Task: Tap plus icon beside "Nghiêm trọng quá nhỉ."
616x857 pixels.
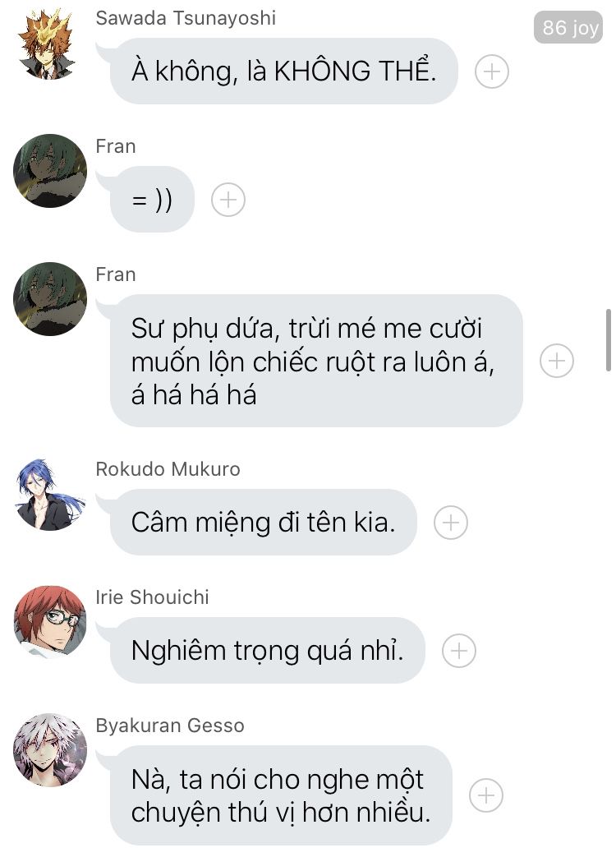Action: (459, 651)
